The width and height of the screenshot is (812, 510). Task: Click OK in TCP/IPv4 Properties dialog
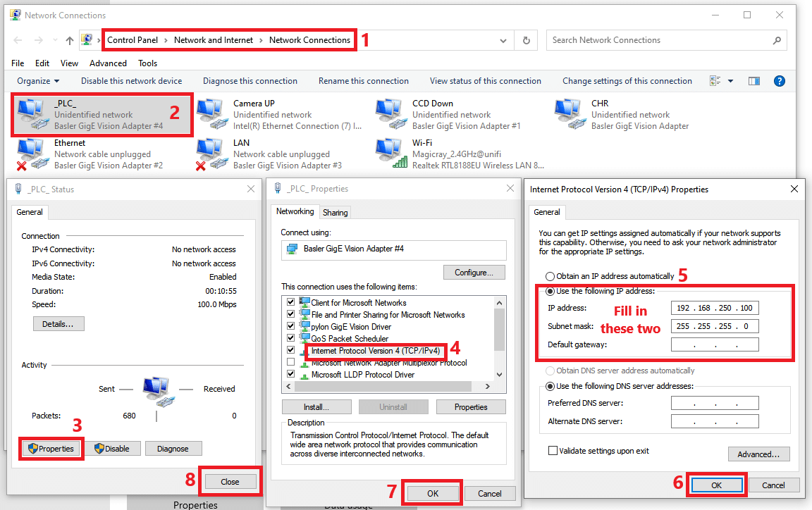[716, 485]
